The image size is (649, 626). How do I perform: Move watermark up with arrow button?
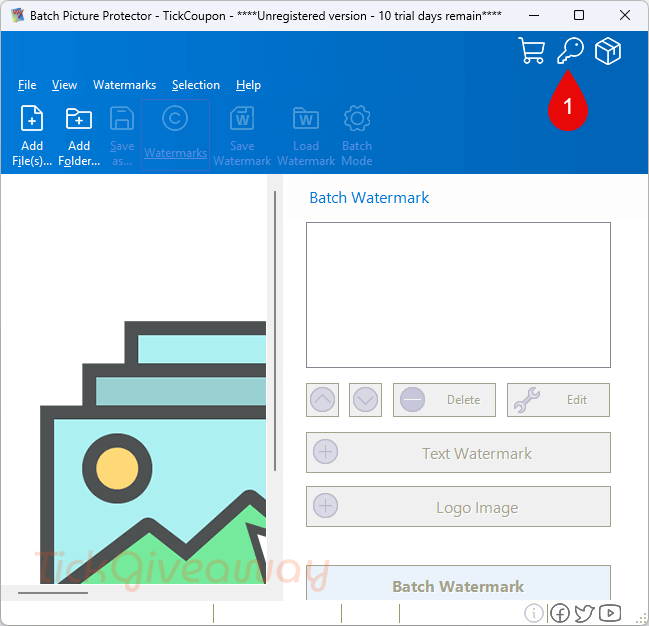pos(322,400)
